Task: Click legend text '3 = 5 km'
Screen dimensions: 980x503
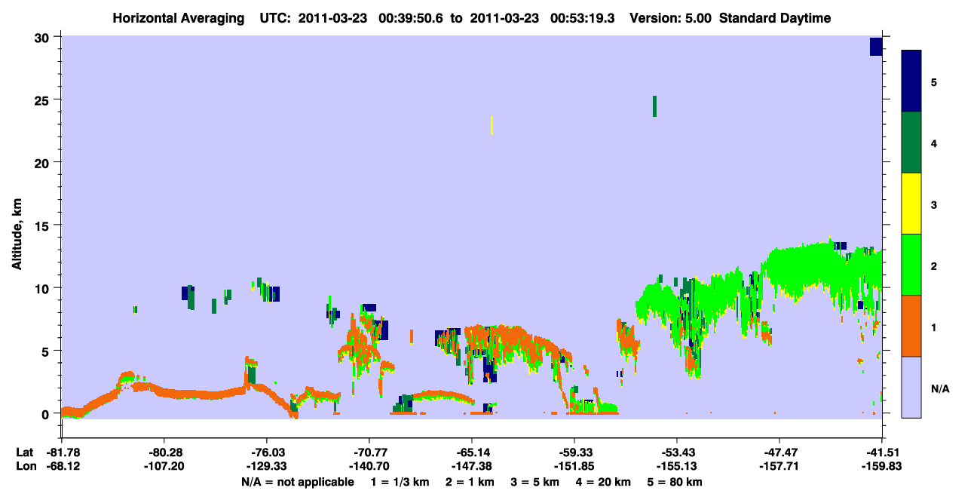Action: coord(535,482)
